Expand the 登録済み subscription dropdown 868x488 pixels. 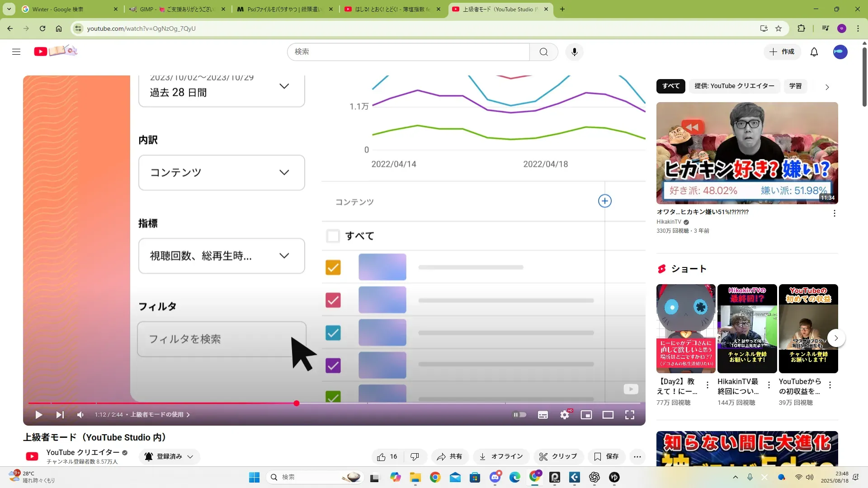coord(170,457)
